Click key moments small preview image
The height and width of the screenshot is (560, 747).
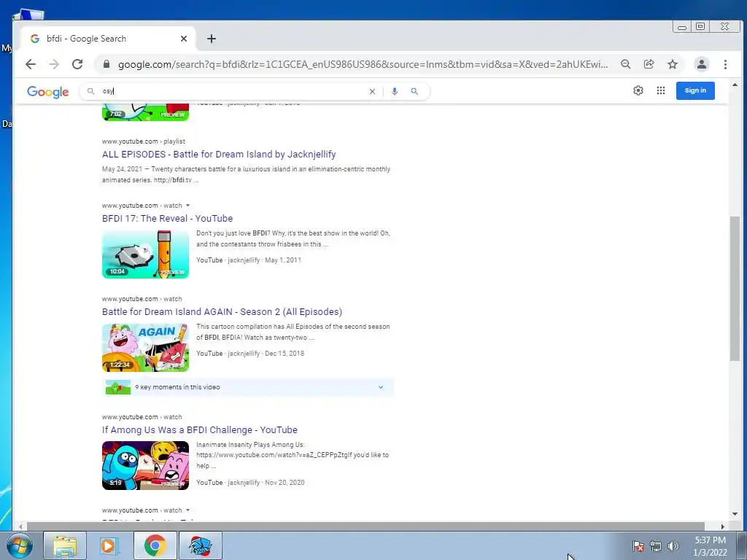pyautogui.click(x=118, y=387)
